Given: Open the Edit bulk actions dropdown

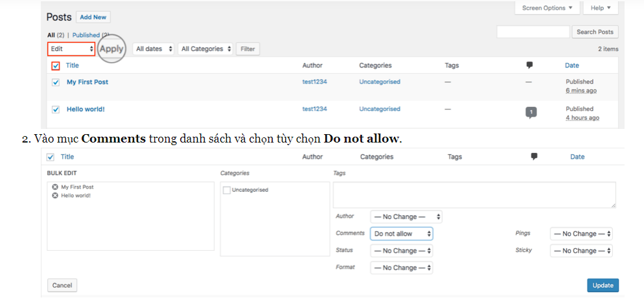Looking at the screenshot, I should (x=71, y=49).
